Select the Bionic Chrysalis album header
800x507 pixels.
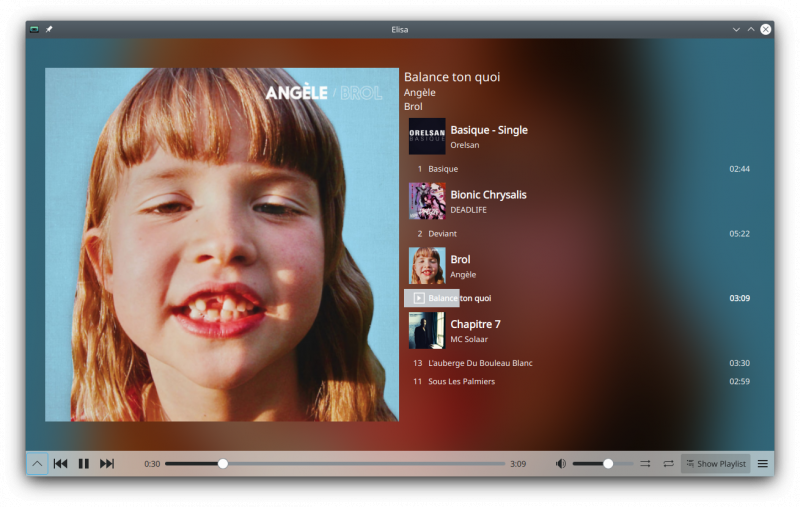click(579, 201)
